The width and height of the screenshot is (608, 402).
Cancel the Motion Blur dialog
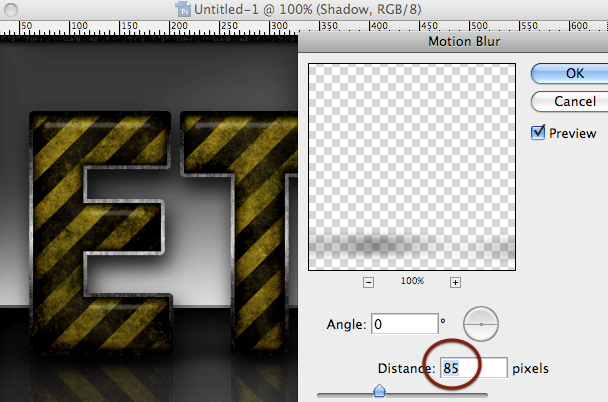(570, 102)
